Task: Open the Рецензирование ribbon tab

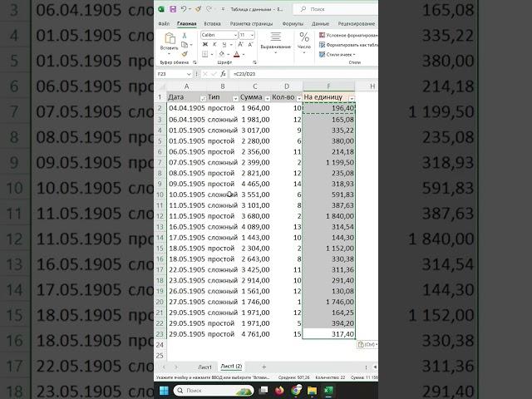Action: pos(357,24)
